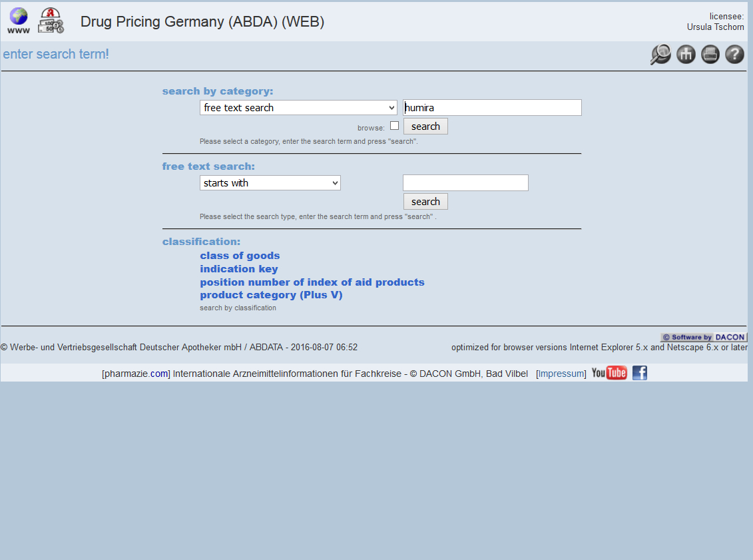Click the sitemap structure icon
The width and height of the screenshot is (753, 560).
[x=686, y=55]
